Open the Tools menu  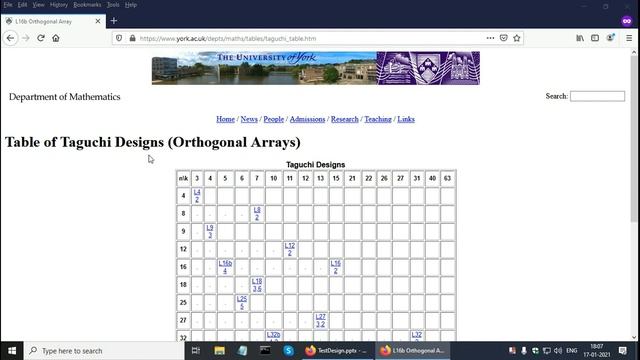113,5
